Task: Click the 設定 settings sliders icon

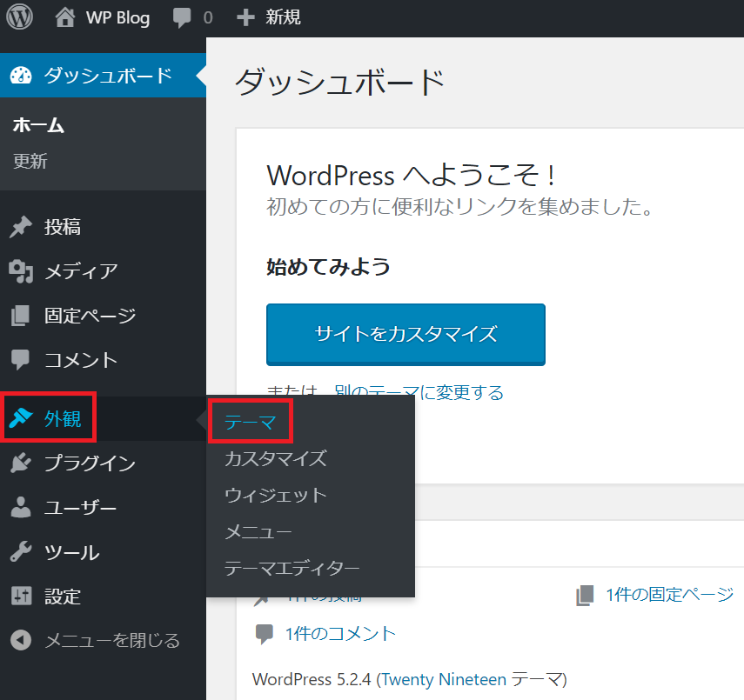Action: 21,597
